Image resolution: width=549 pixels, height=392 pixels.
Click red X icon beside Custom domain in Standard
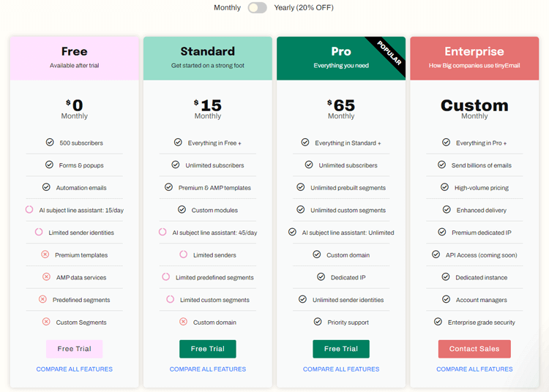click(184, 321)
